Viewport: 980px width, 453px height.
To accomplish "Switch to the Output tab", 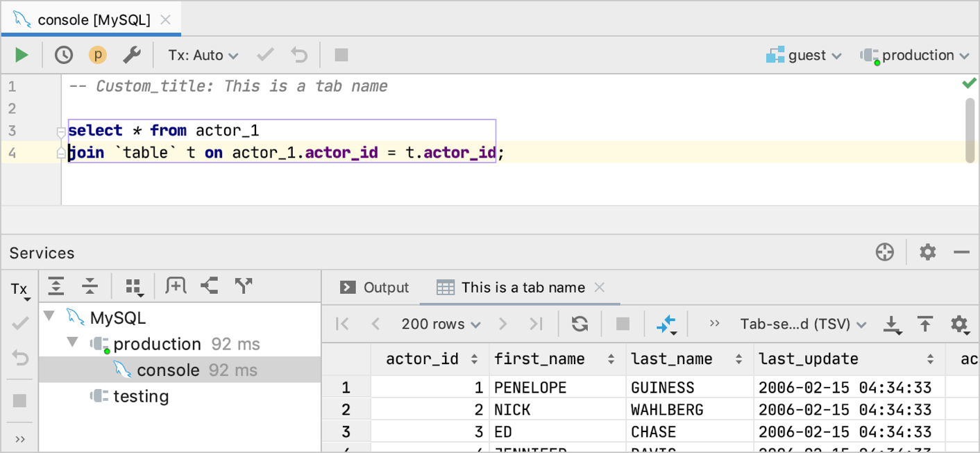I will (x=376, y=288).
